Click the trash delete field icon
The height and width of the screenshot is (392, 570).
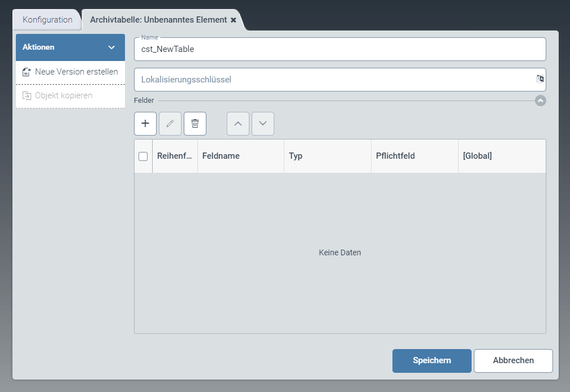pos(195,124)
